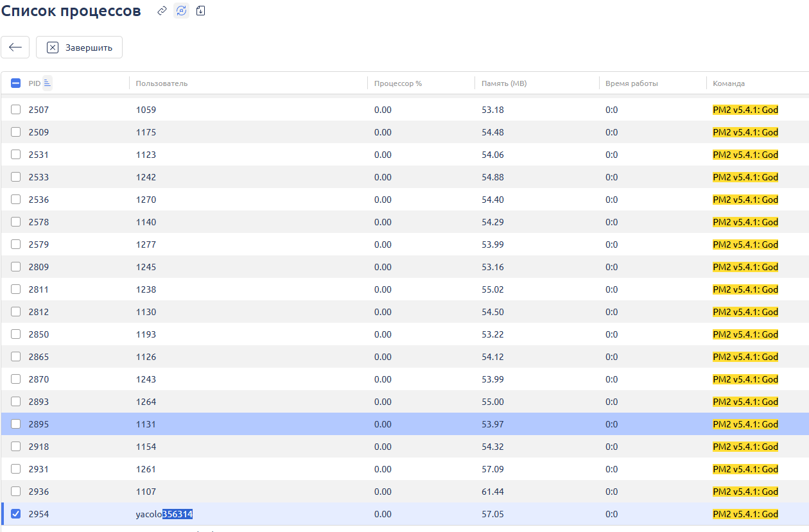Click memory value 61.44 in the table
Screen dimensions: 809x532
492,492
